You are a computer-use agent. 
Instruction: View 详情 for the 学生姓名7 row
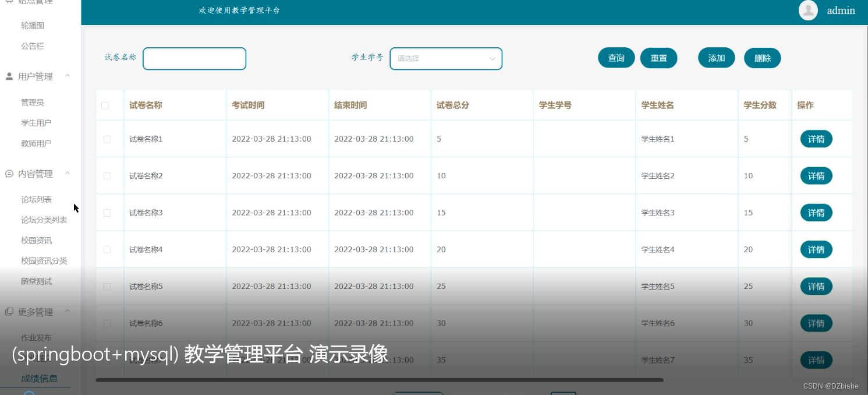[x=816, y=360]
